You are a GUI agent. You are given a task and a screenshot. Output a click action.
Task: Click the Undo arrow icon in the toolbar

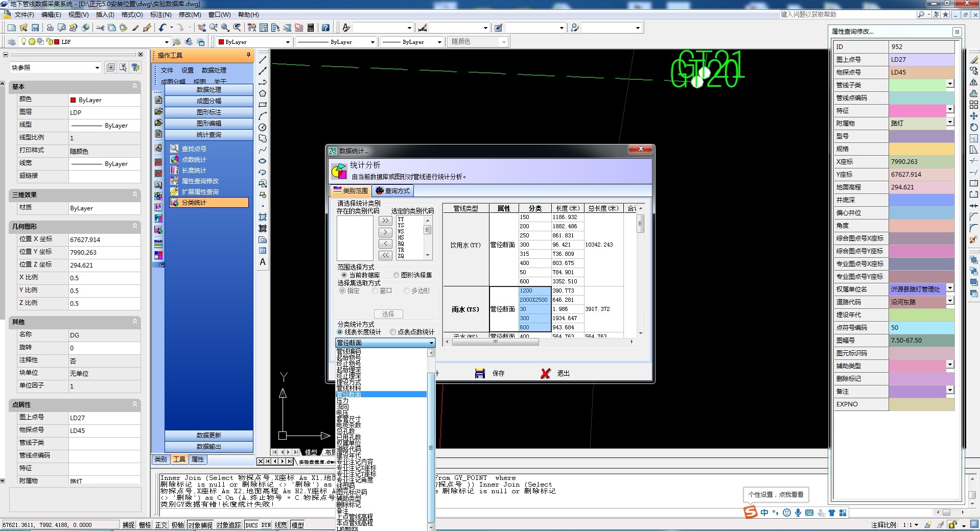pos(162,28)
